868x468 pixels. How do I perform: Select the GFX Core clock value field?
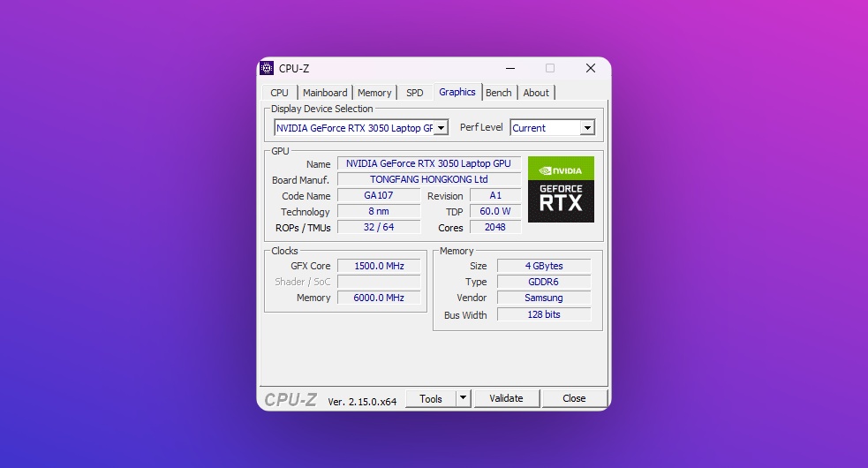coord(379,266)
